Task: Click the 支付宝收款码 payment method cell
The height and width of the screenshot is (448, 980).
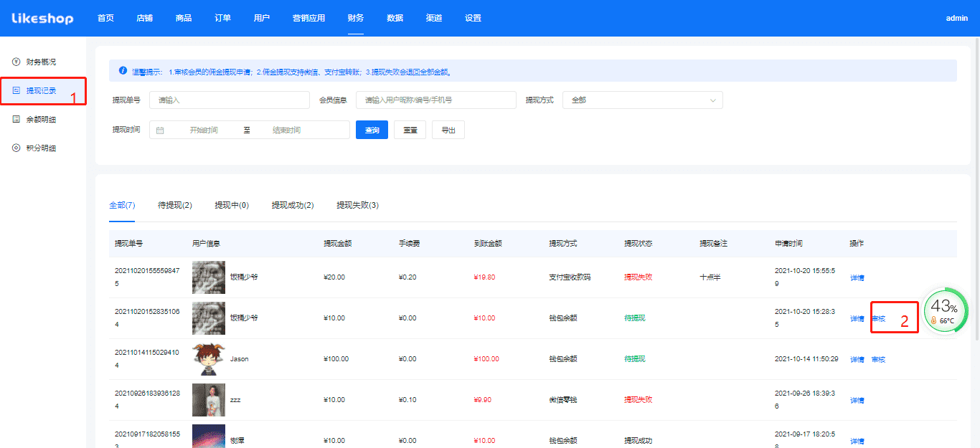Action: (570, 277)
